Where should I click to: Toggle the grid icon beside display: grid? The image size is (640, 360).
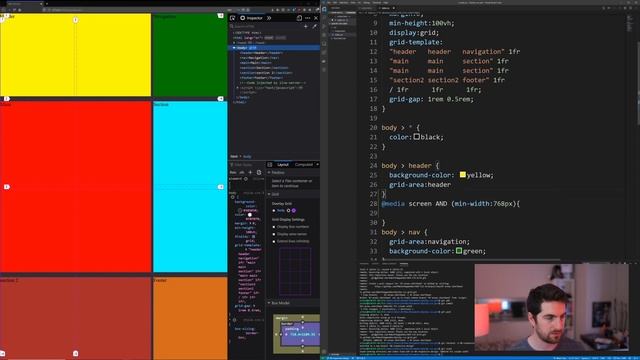[253, 236]
